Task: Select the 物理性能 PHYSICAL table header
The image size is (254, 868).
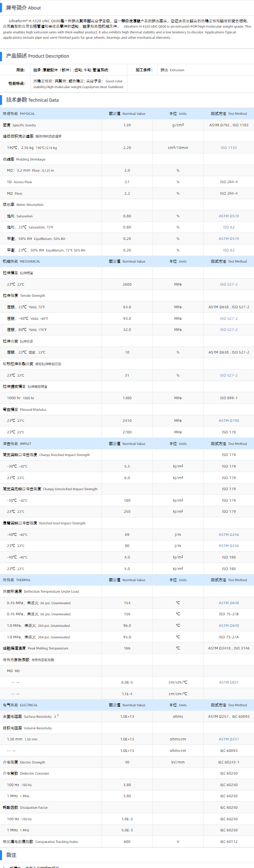Action: click(x=19, y=114)
